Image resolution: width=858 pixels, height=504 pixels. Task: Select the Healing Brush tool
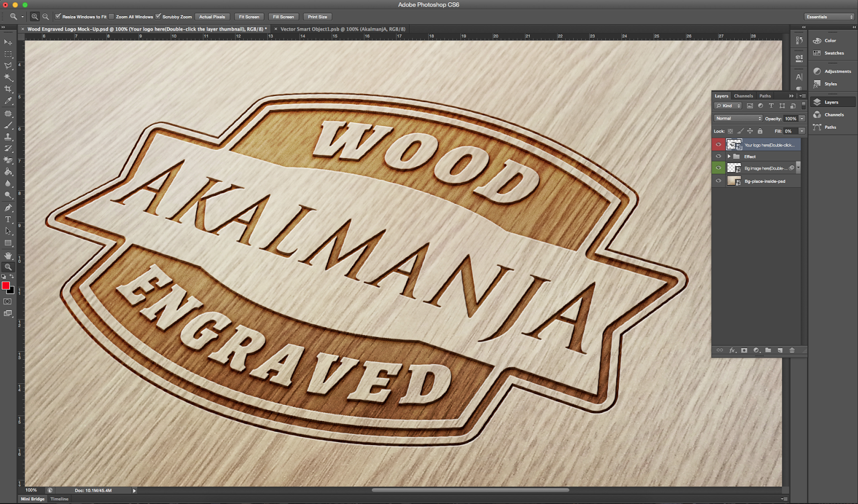pyautogui.click(x=8, y=114)
